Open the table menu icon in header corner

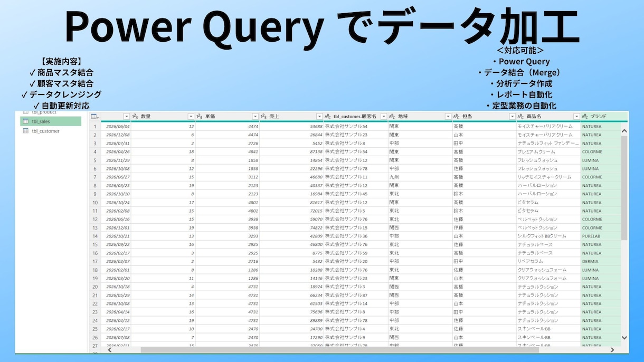[x=94, y=116]
